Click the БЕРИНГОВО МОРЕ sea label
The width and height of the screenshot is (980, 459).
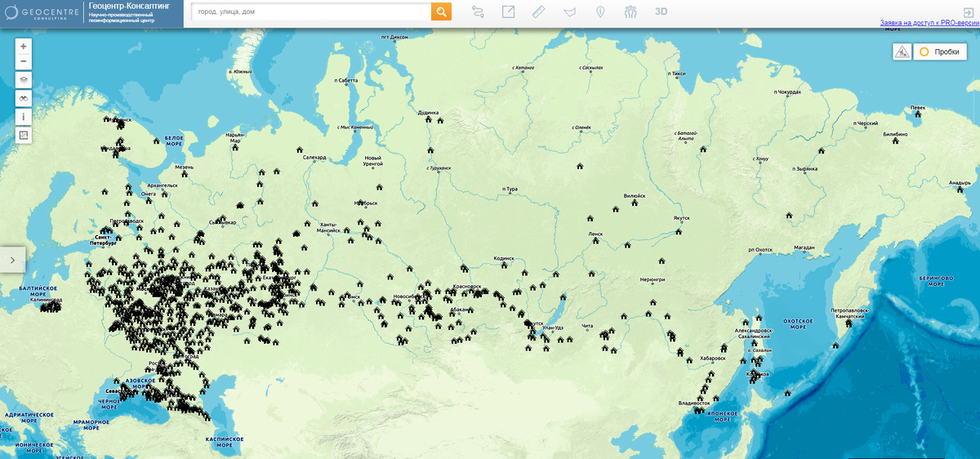tap(935, 281)
